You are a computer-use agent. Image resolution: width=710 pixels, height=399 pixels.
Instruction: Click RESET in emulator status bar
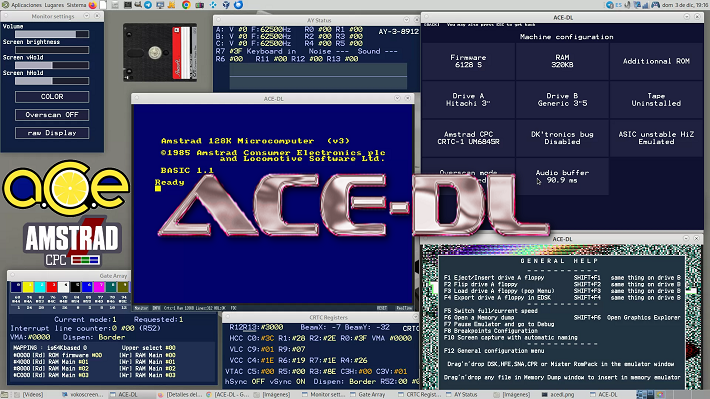382,308
